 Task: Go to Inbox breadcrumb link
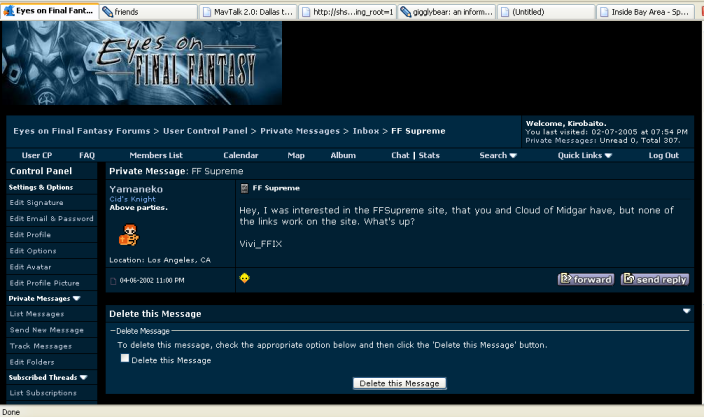[366, 131]
